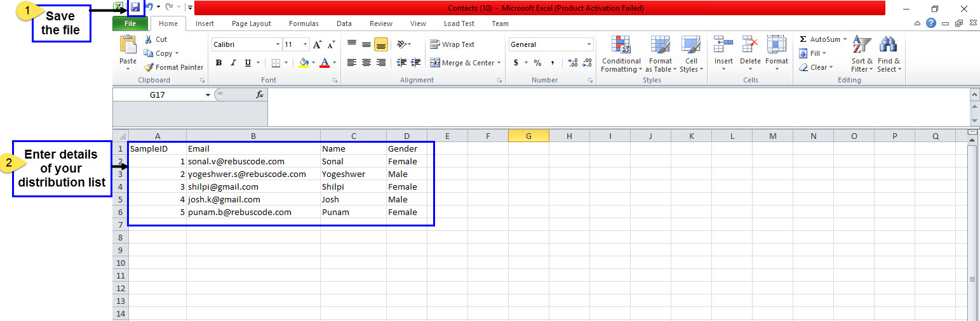Set Middle Align vertical alignment
The height and width of the screenshot is (321, 980).
pyautogui.click(x=366, y=44)
